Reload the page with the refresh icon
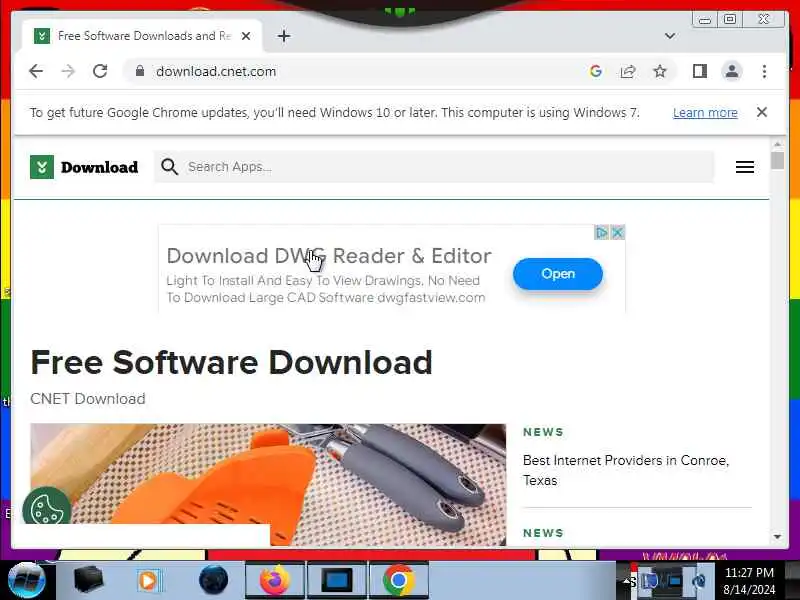 [100, 71]
